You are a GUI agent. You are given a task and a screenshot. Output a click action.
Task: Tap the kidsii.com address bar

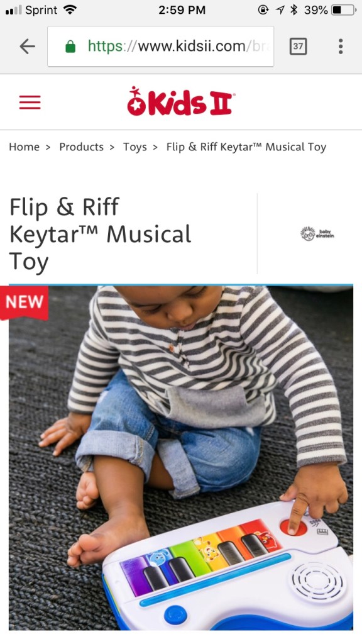160,47
